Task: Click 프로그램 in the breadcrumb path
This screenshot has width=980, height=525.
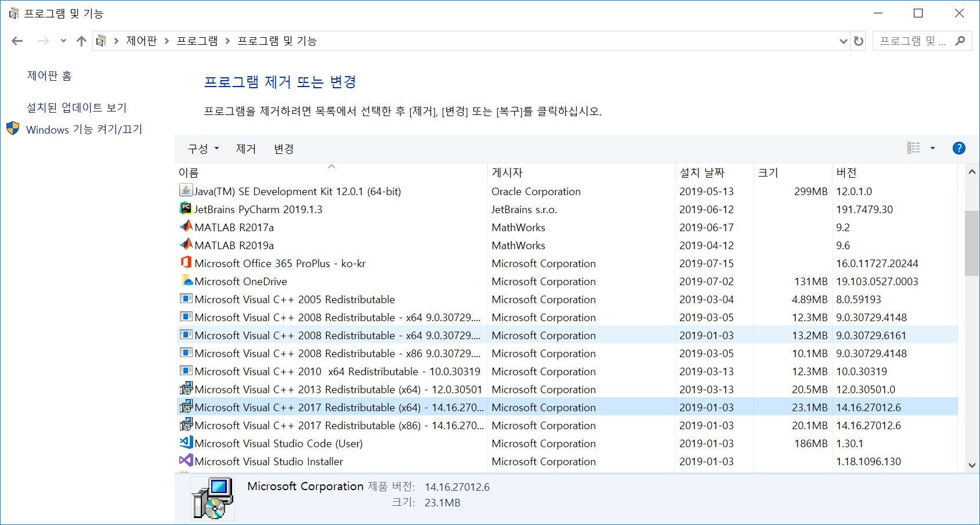Action: click(x=197, y=41)
